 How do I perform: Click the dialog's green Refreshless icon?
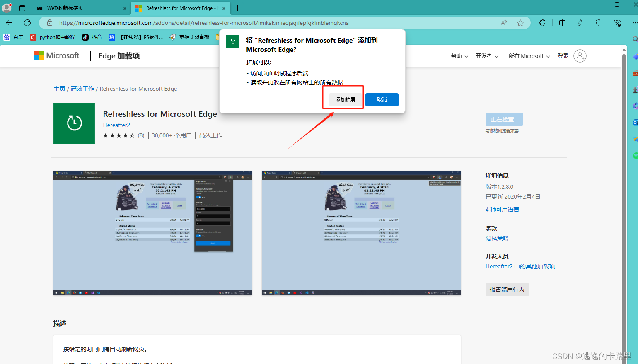coord(233,42)
